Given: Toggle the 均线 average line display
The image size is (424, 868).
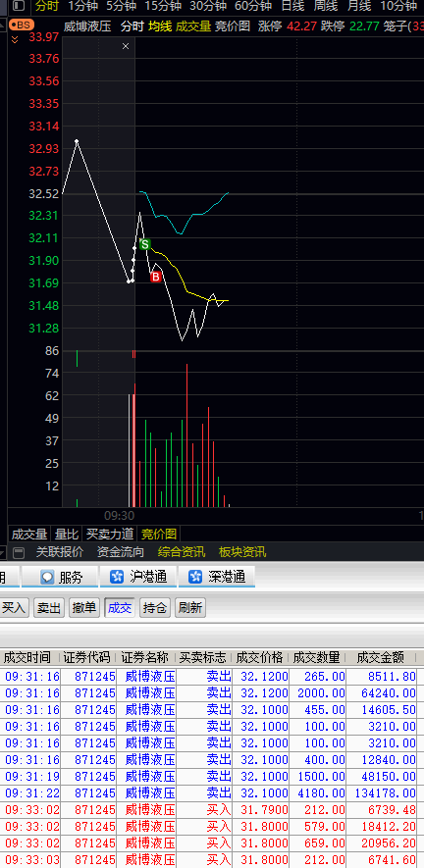Looking at the screenshot, I should point(160,26).
